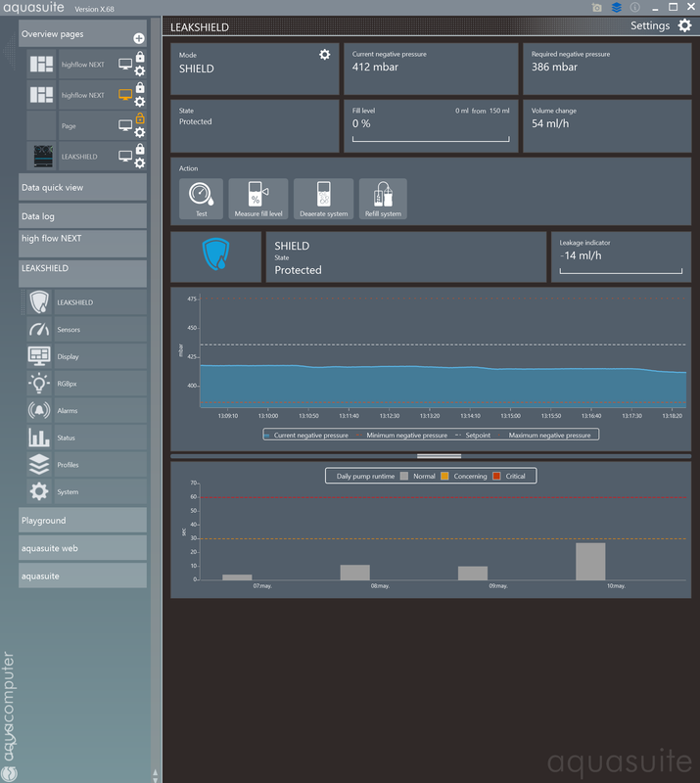Open settings gear of first highflow NEXT page
The image size is (700, 783).
[140, 70]
